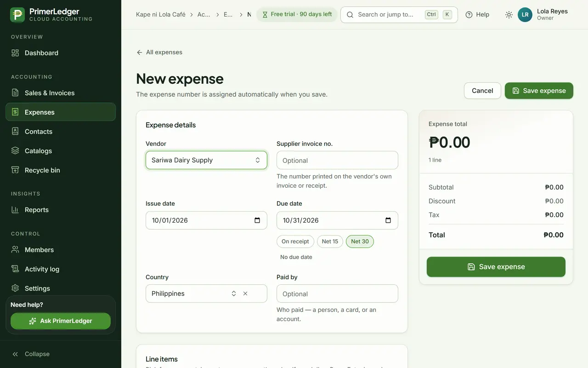Go to Contacts in the sidebar
This screenshot has height=368, width=588.
coord(61,132)
